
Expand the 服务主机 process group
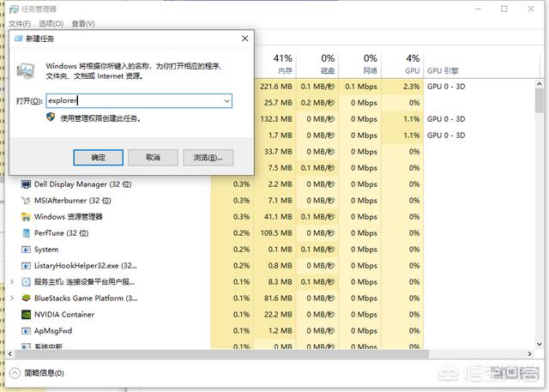[x=11, y=282]
